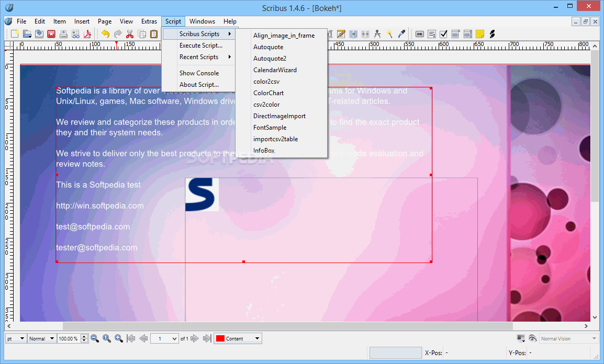Open the Content layer dropdown
Image resolution: width=604 pixels, height=364 pixels.
238,338
